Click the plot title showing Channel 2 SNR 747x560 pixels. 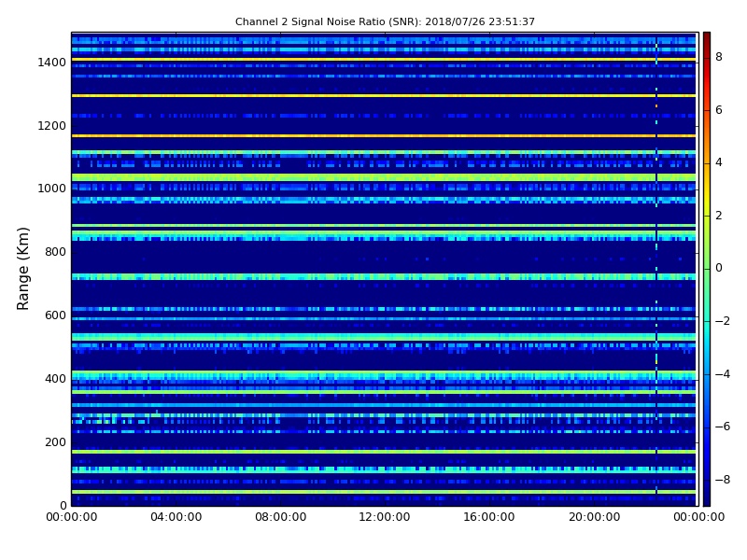(385, 21)
